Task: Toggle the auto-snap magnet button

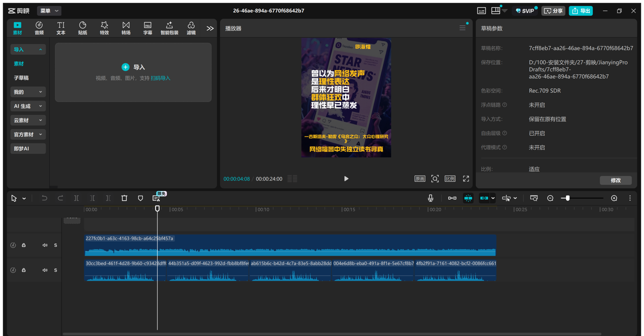Action: tap(468, 198)
